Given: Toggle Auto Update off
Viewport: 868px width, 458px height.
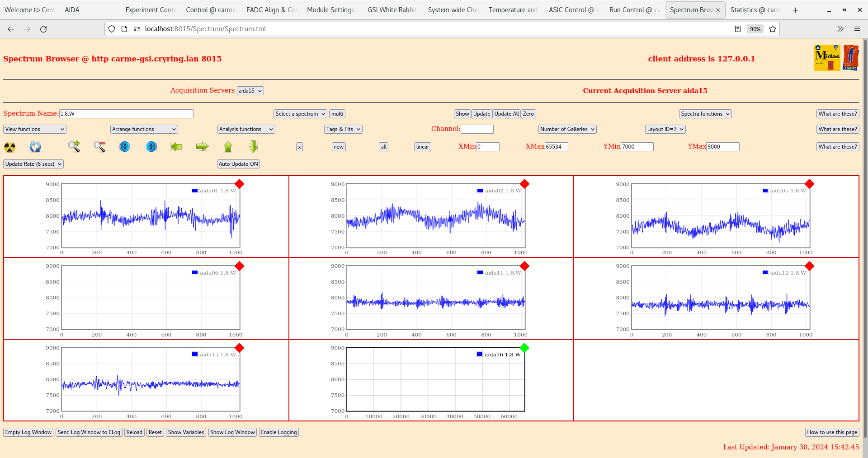Looking at the screenshot, I should (x=238, y=164).
